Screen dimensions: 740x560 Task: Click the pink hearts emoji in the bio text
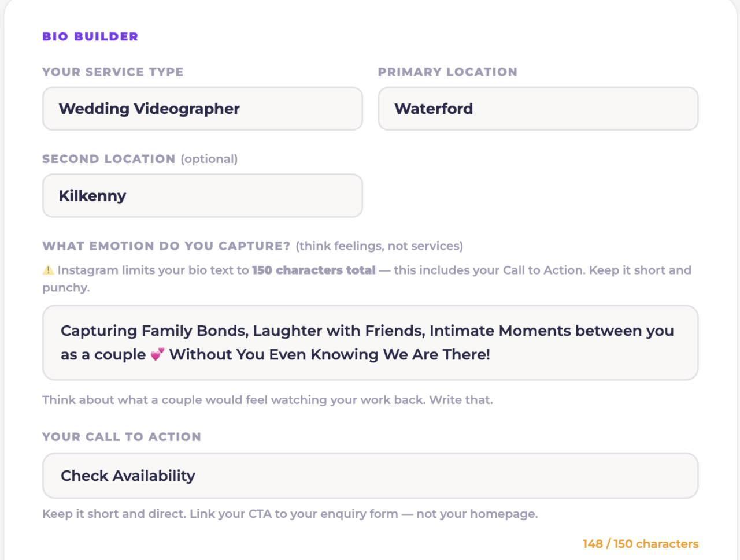157,354
